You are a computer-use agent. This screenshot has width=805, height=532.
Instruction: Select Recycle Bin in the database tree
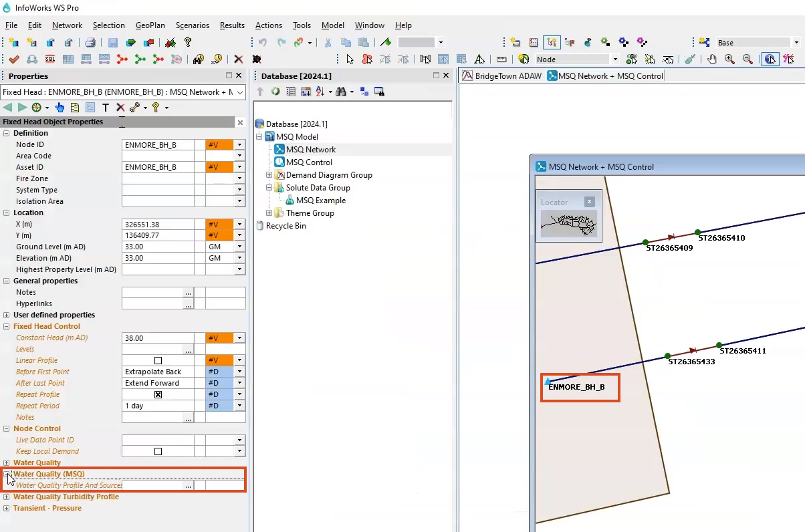click(x=286, y=226)
